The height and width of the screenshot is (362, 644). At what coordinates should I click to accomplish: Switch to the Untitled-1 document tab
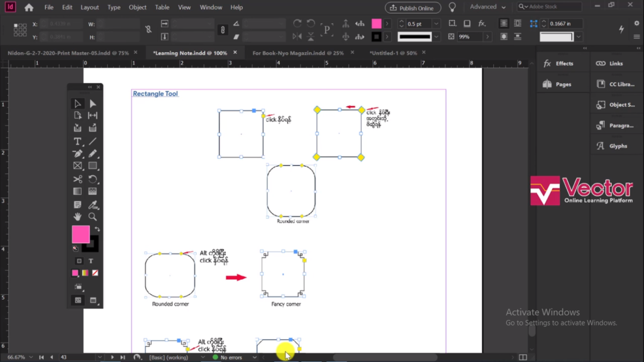click(393, 53)
